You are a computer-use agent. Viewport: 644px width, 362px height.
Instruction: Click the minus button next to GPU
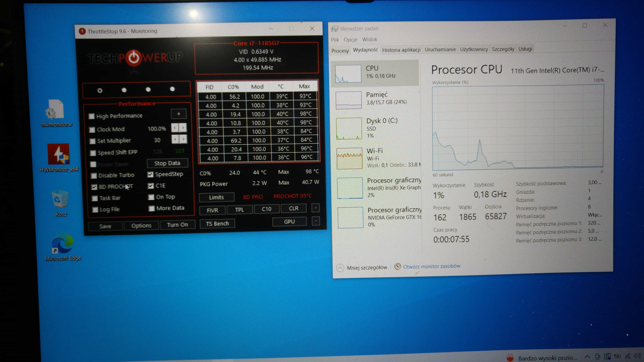coord(316,221)
